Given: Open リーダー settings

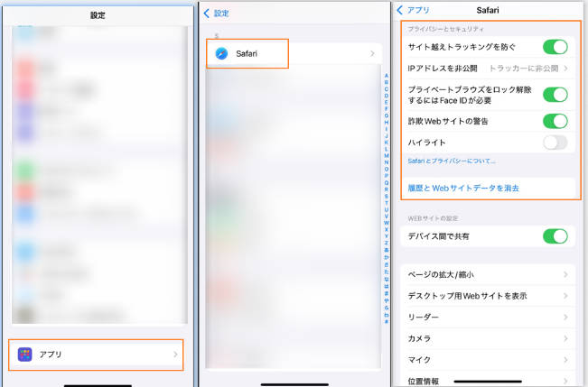Looking at the screenshot, I should coord(488,318).
